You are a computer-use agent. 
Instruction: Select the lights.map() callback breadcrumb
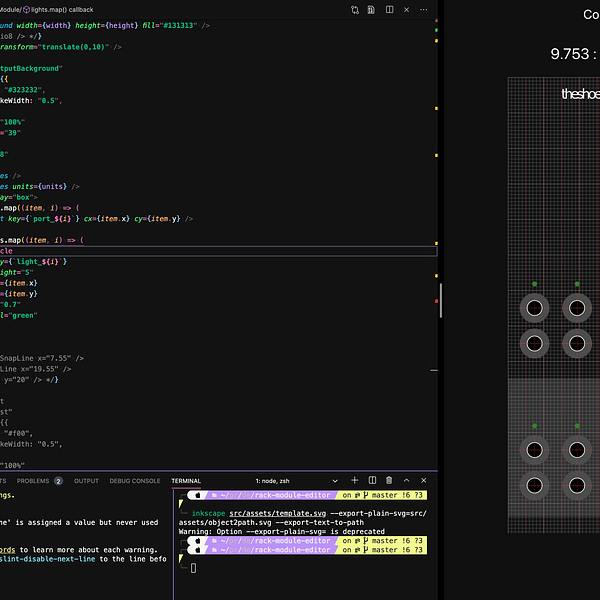click(58, 10)
